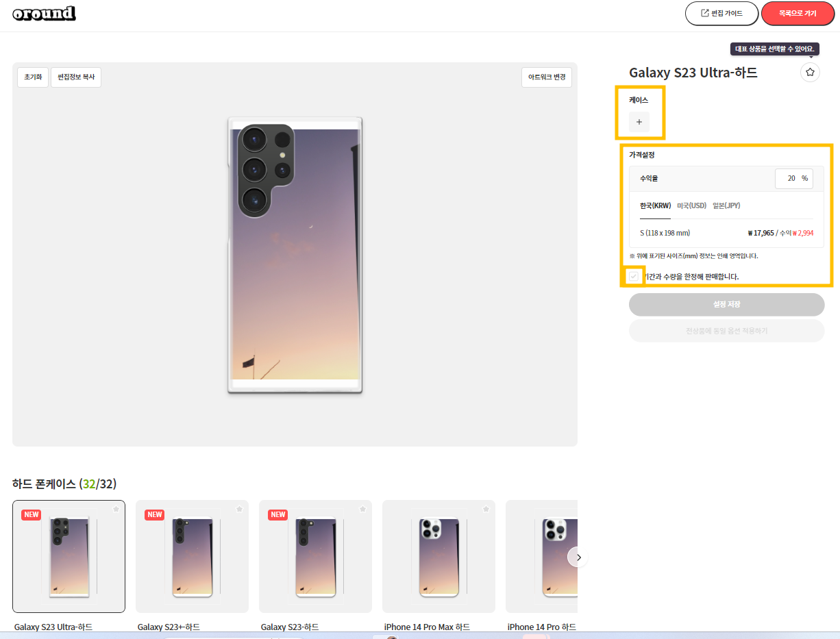Click the ₩17,965 price text
The height and width of the screenshot is (639, 840).
761,233
